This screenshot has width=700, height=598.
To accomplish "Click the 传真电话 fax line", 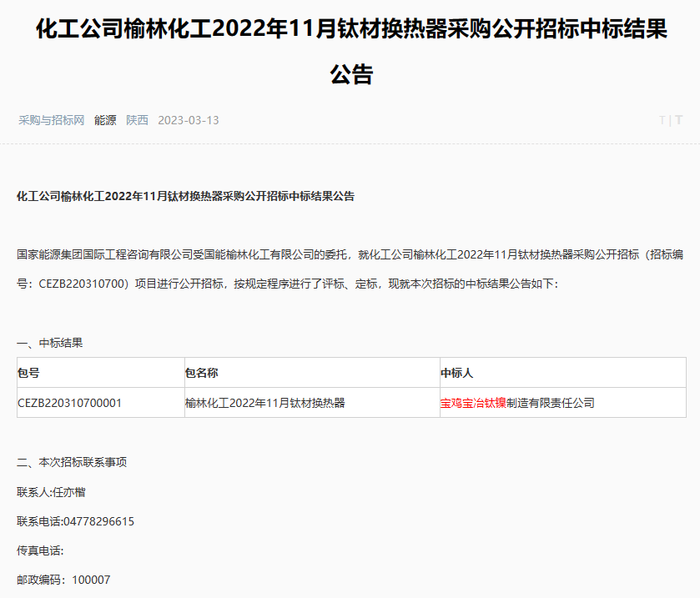I will click(40, 550).
